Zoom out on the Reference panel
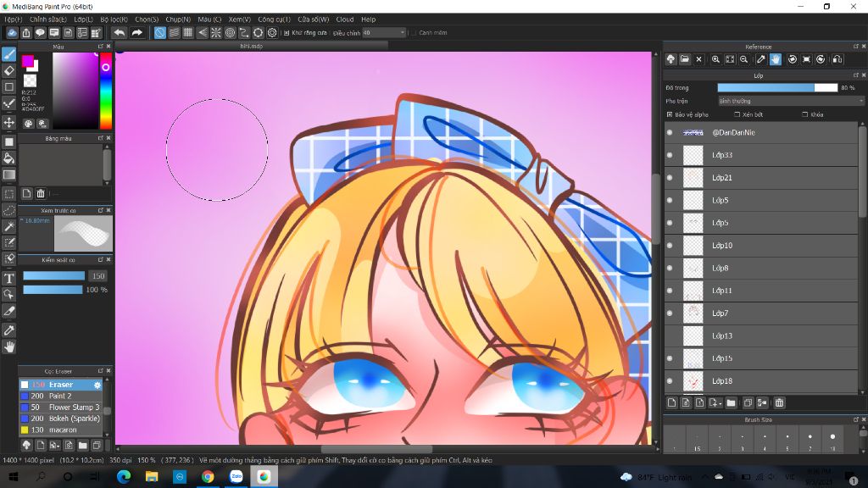Image resolution: width=868 pixels, height=488 pixels. [x=744, y=59]
